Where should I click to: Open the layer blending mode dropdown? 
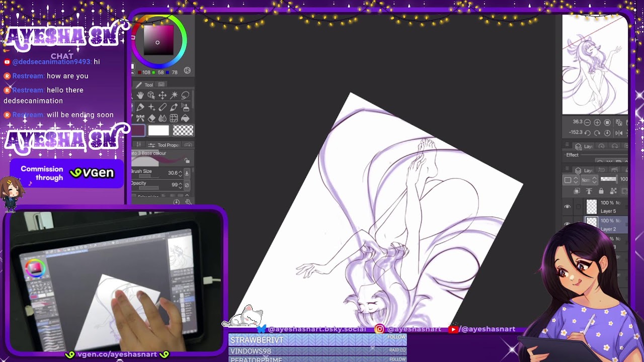pyautogui.click(x=589, y=180)
